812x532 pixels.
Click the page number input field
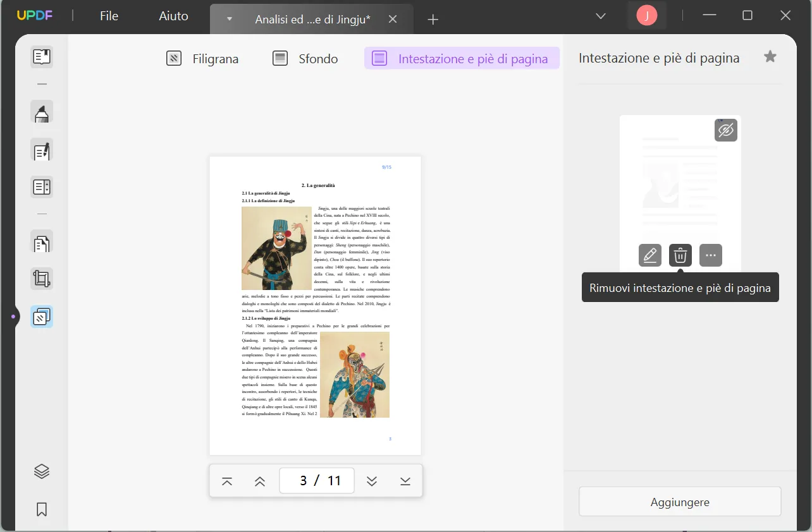(317, 481)
